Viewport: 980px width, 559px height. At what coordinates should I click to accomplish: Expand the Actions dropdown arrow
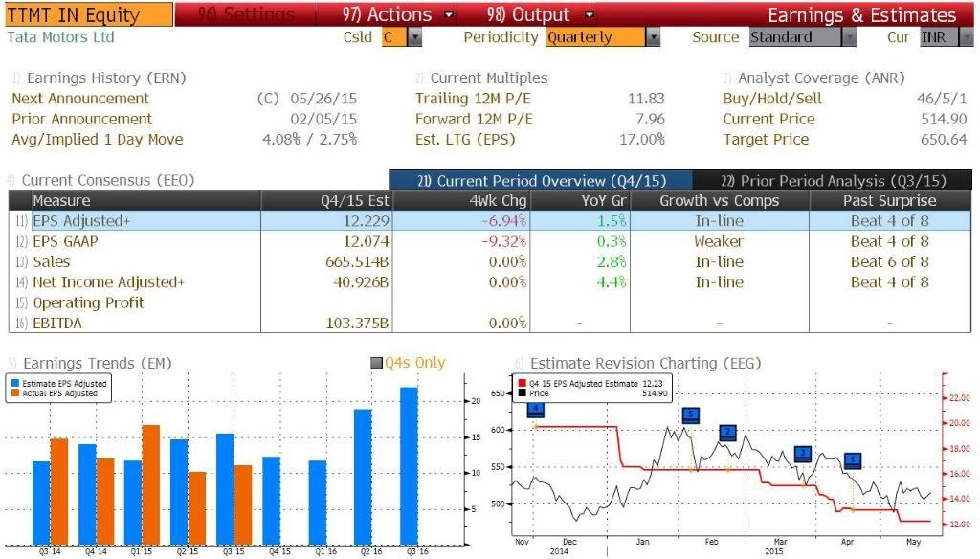point(448,15)
